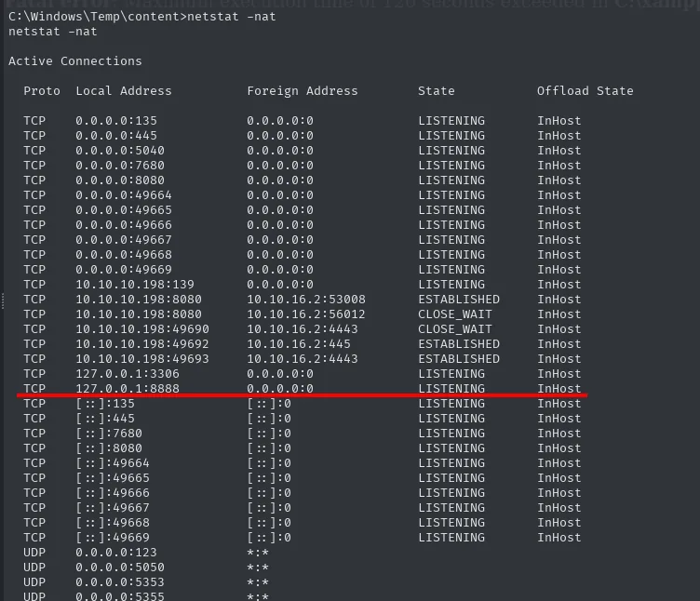Screen dimensions: 700x601
Task: Click local address [::]:49669
Action: (x=113, y=537)
